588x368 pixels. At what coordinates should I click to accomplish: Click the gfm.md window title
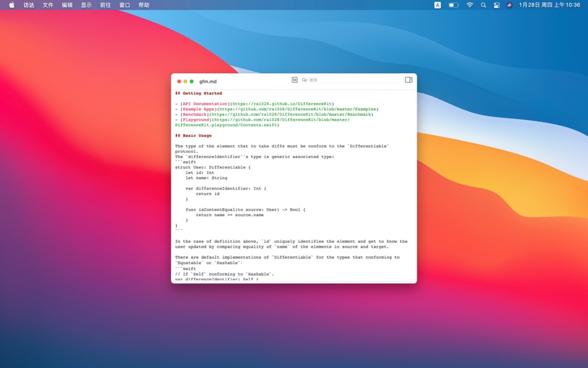click(x=208, y=82)
